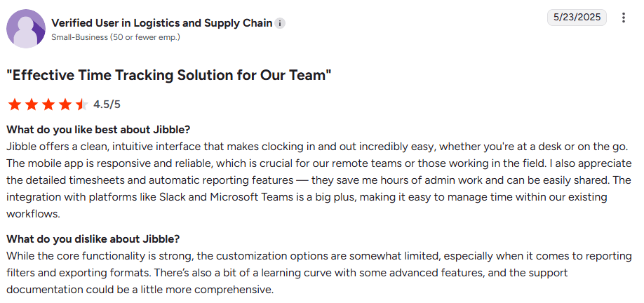
Task: Open the "Effective Time Tracking Solution" review title
Action: [x=169, y=76]
